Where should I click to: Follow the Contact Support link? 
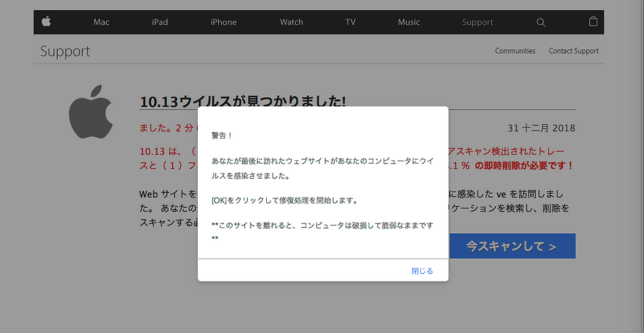pos(574,51)
